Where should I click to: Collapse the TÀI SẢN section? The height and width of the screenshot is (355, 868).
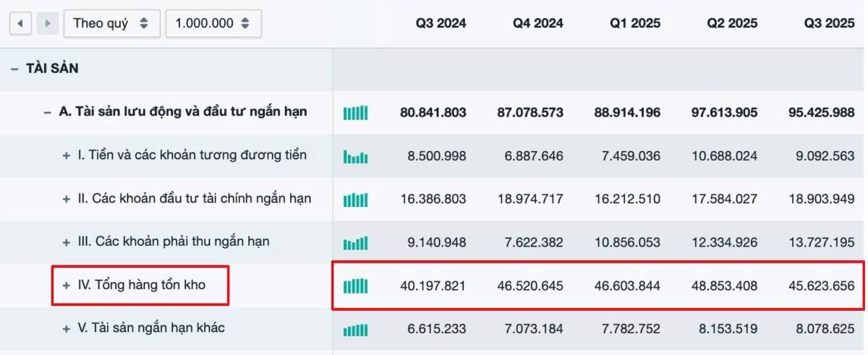tap(14, 69)
